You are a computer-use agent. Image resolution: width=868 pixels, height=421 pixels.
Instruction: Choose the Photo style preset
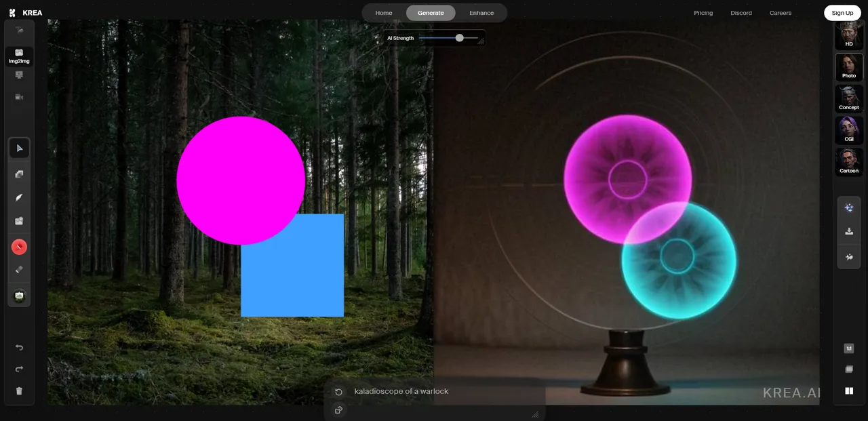click(x=848, y=67)
